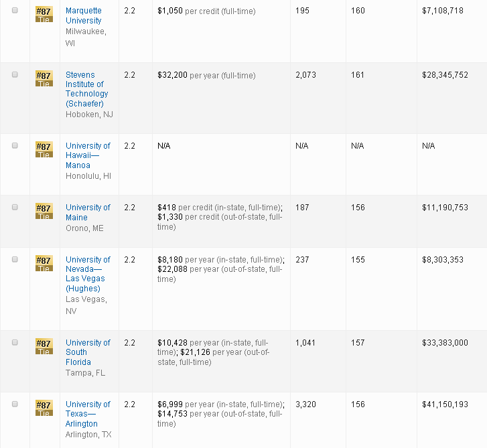
Task: Click the #87 rank badge for Hawaii—Manoa
Action: [44, 149]
